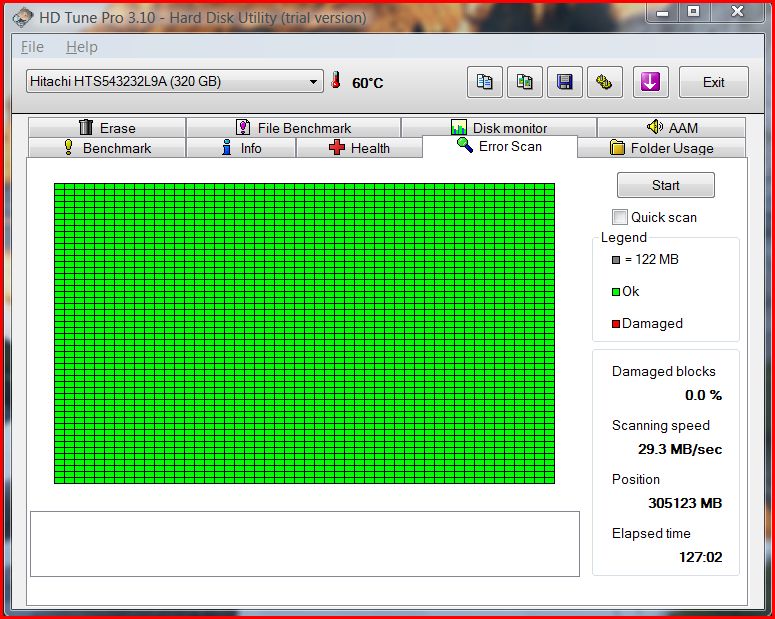The height and width of the screenshot is (619, 775).
Task: Open the File menu
Action: 32,47
